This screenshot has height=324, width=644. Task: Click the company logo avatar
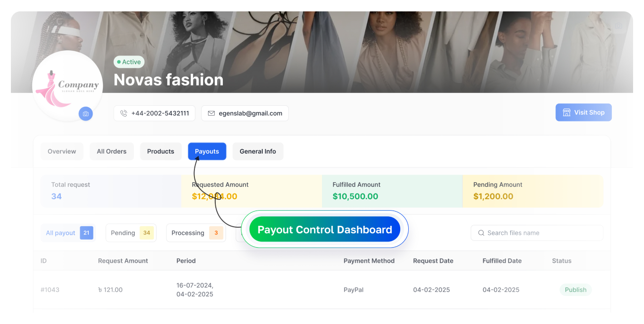67,85
